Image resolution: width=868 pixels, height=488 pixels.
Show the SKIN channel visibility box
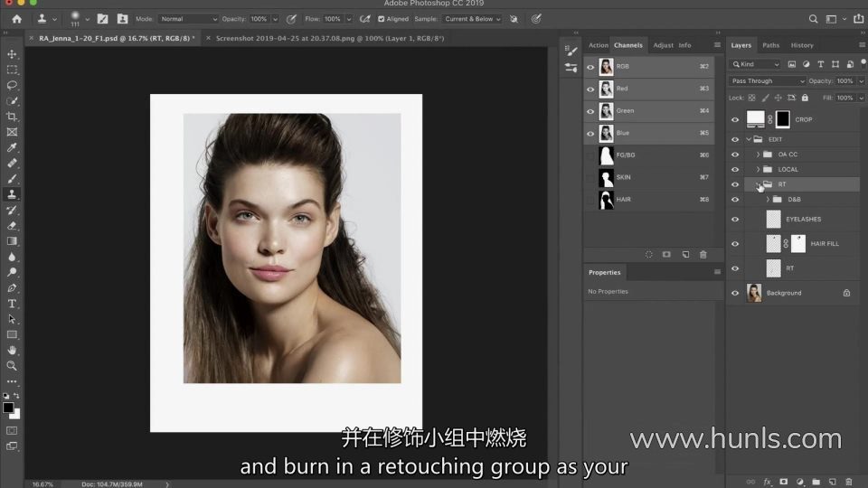click(x=590, y=177)
